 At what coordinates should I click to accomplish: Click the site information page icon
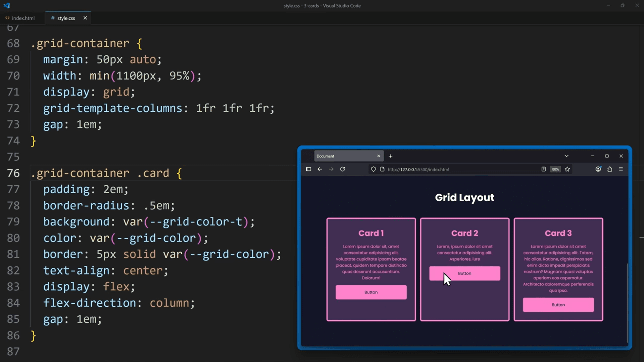pyautogui.click(x=382, y=169)
